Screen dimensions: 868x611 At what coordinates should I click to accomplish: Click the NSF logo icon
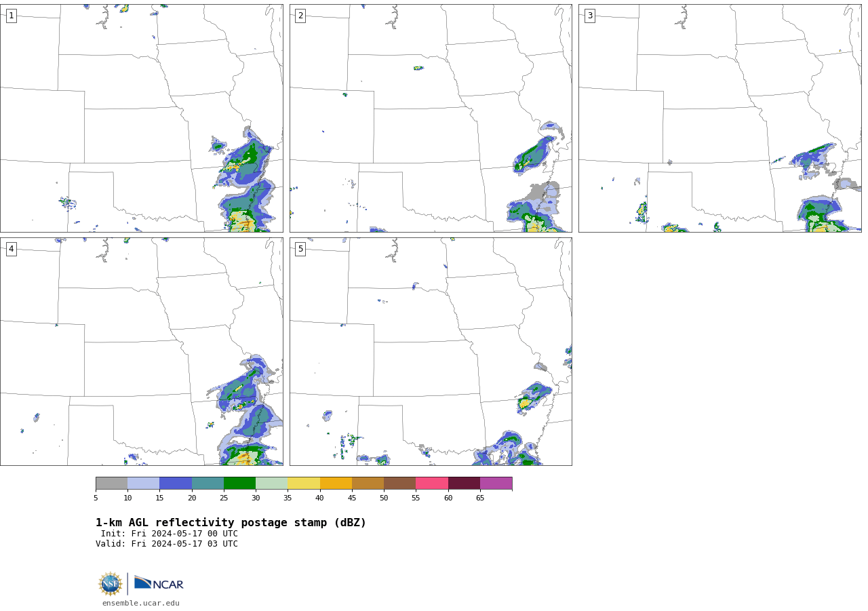111,584
